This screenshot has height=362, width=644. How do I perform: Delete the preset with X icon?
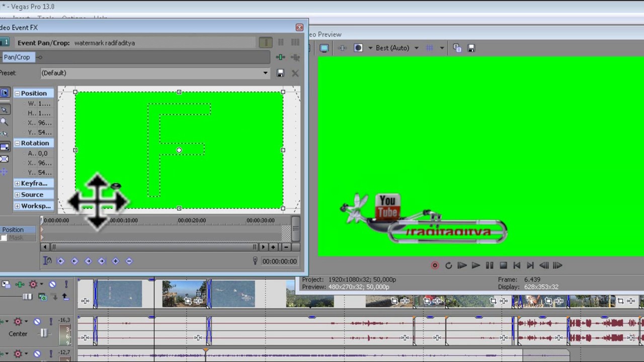tap(295, 73)
